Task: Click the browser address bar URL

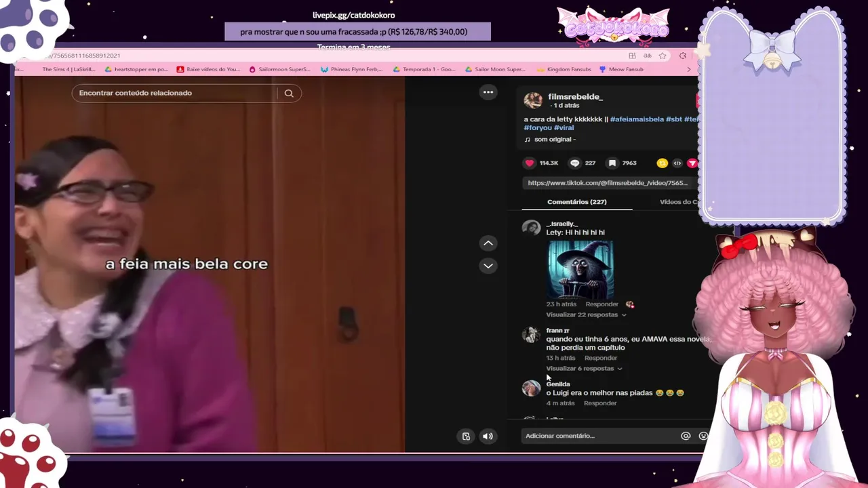Action: [x=81, y=56]
